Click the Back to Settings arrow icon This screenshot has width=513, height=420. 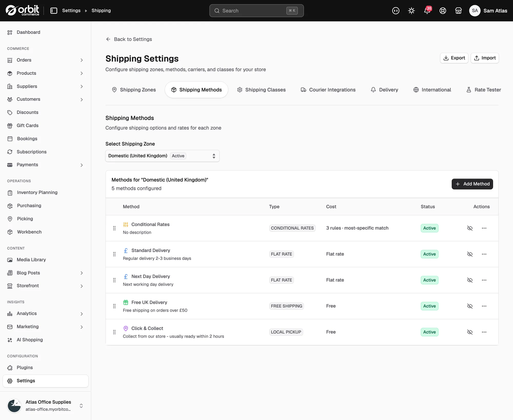[x=108, y=39]
